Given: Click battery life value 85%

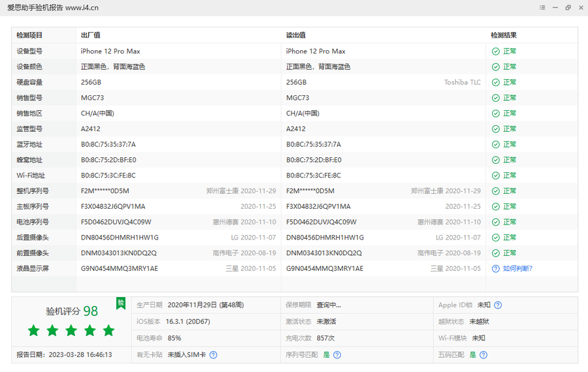Looking at the screenshot, I should [x=174, y=338].
